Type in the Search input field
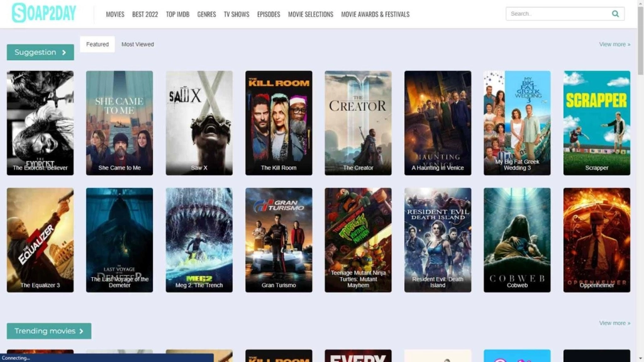 pos(557,14)
